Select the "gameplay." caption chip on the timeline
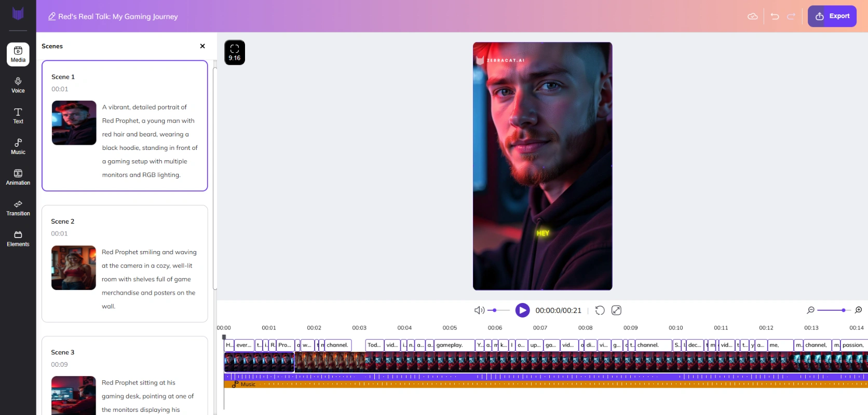 coord(454,345)
